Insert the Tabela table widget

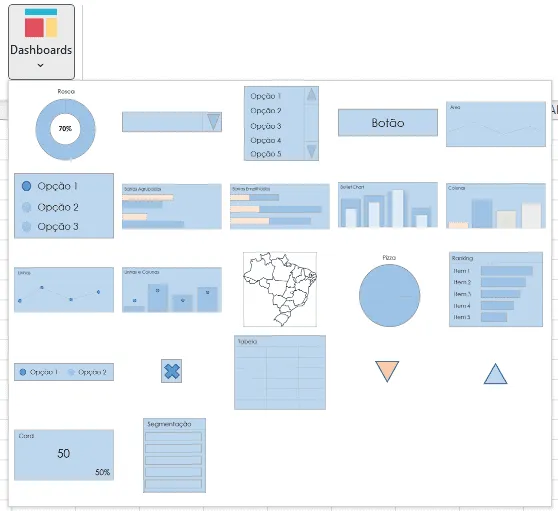pos(280,373)
